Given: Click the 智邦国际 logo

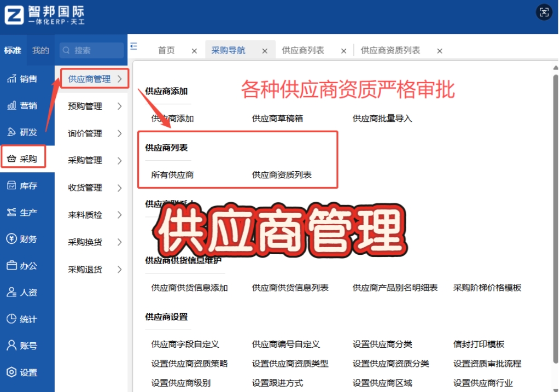Looking at the screenshot, I should 45,15.
